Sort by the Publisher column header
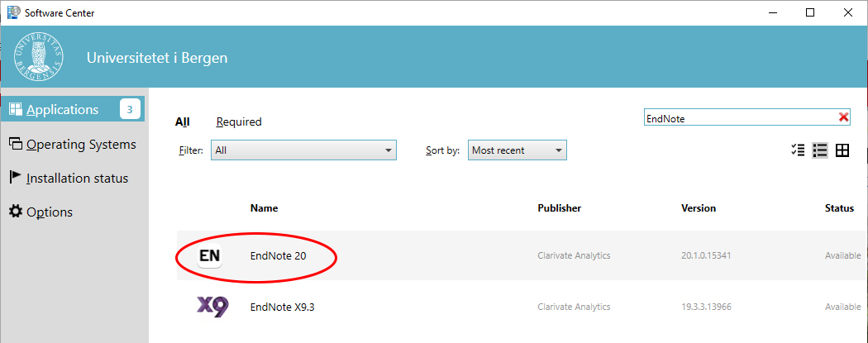This screenshot has width=868, height=343. tap(559, 208)
